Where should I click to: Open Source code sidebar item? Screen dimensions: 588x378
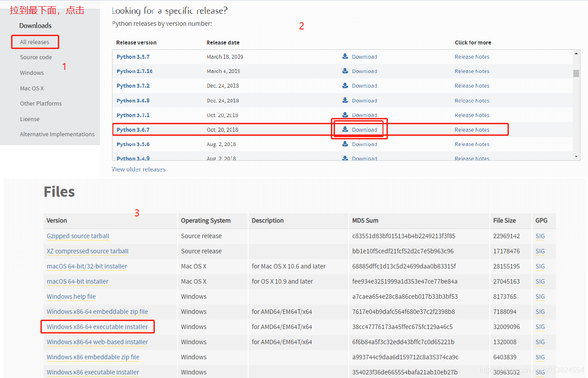(36, 57)
